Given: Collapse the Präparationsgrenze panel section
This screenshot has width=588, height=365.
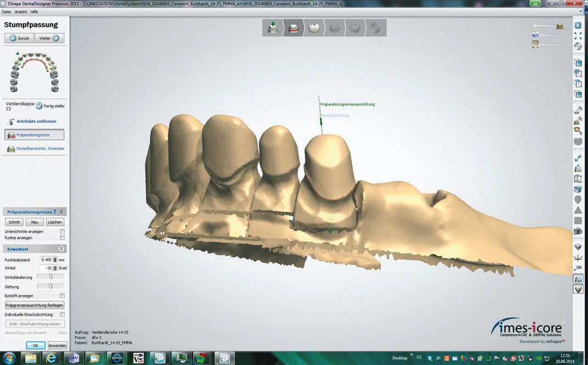Looking at the screenshot, I should coord(61,212).
